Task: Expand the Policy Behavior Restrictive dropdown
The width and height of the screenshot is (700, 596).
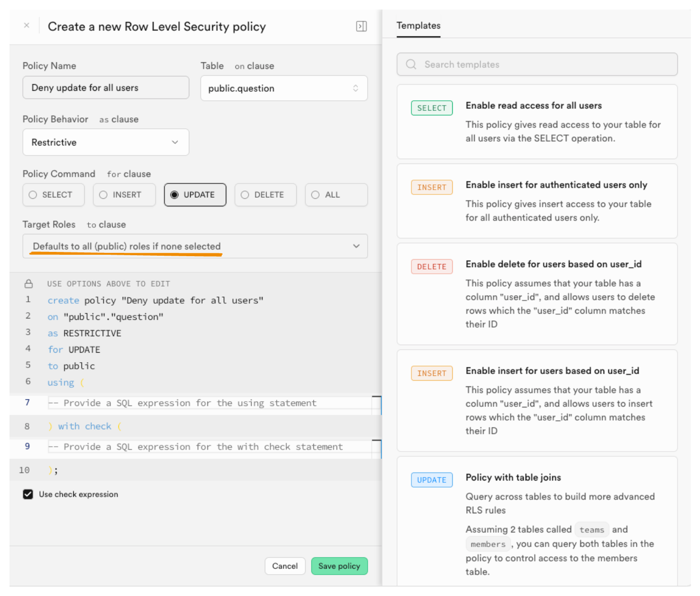Action: pyautogui.click(x=106, y=142)
